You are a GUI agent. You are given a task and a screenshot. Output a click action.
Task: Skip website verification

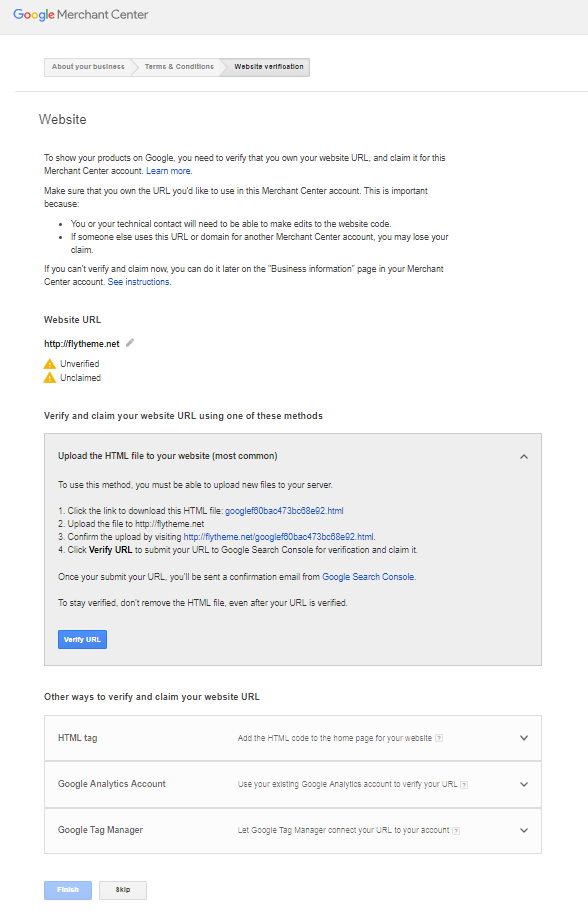[x=123, y=890]
